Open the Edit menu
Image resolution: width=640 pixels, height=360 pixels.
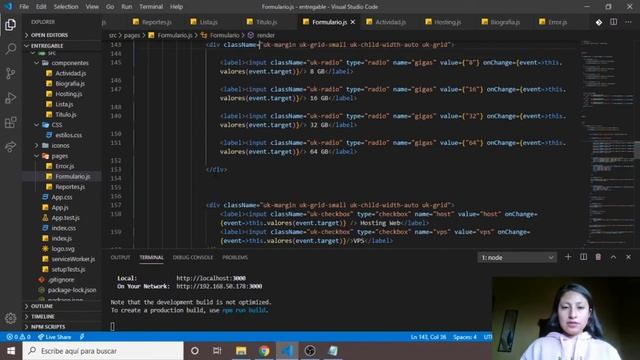pos(41,7)
